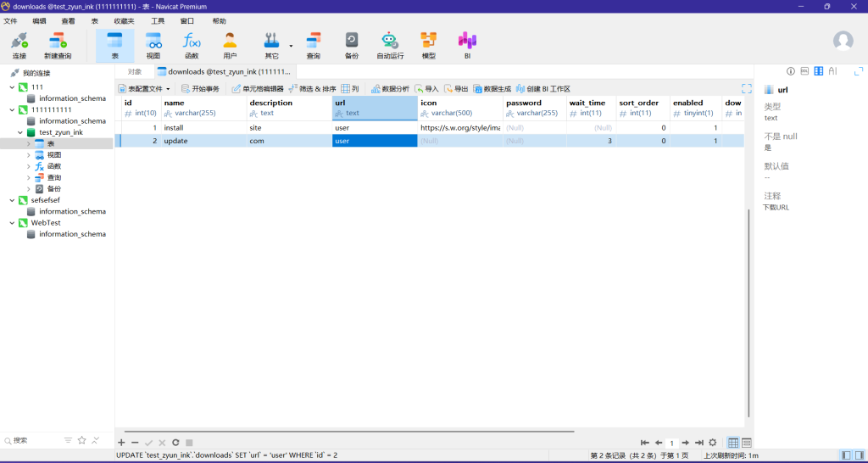Select the 视图 (View) toolbar icon

pos(153,45)
